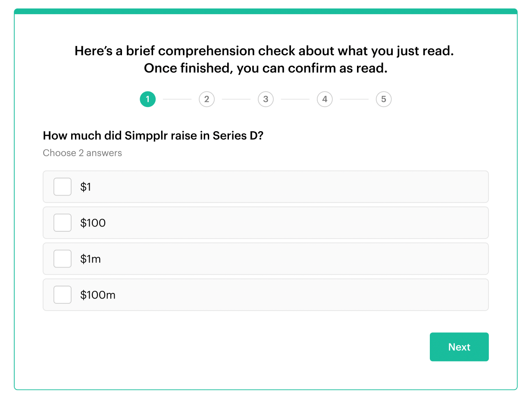This screenshot has height=403, width=532.
Task: Jump to question 3 via its step circle
Action: 266,99
